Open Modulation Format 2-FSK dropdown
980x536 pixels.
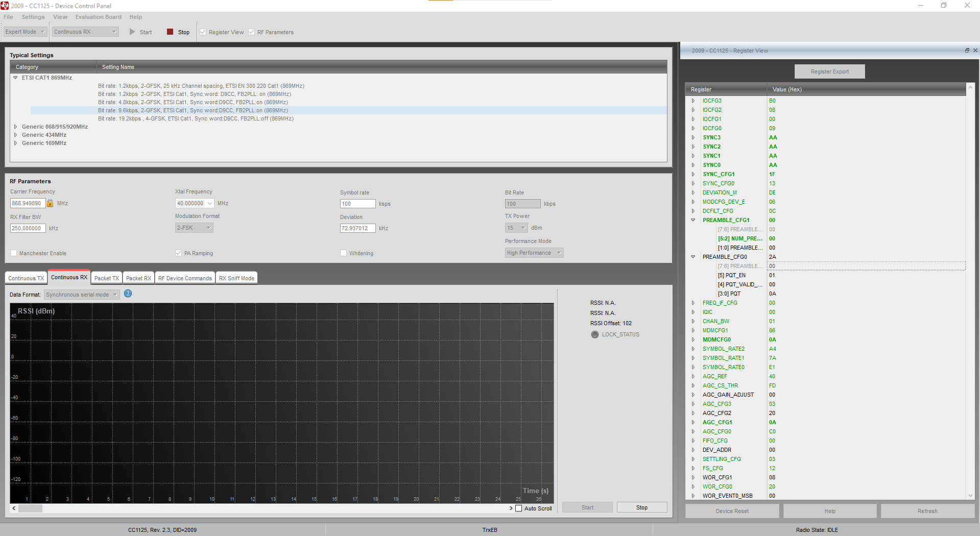click(194, 228)
